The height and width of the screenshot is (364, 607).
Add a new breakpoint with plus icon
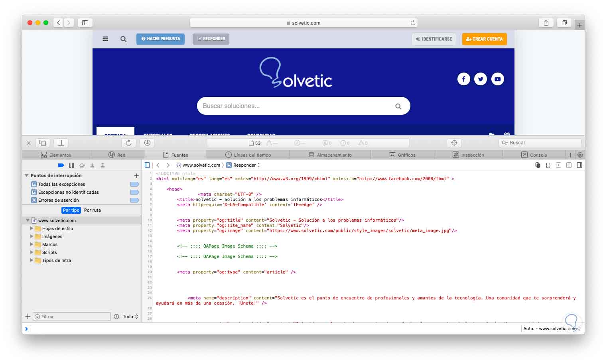click(x=136, y=175)
